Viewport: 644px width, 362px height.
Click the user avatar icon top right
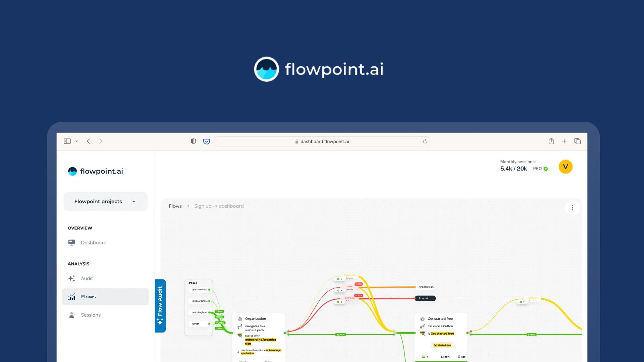566,167
